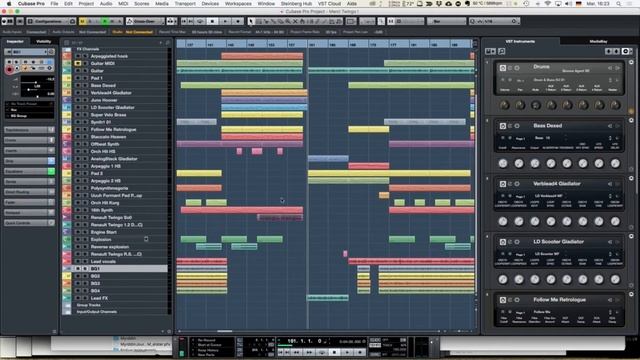This screenshot has width=640, height=360.
Task: Open the MIDI menu
Action: (123, 4)
